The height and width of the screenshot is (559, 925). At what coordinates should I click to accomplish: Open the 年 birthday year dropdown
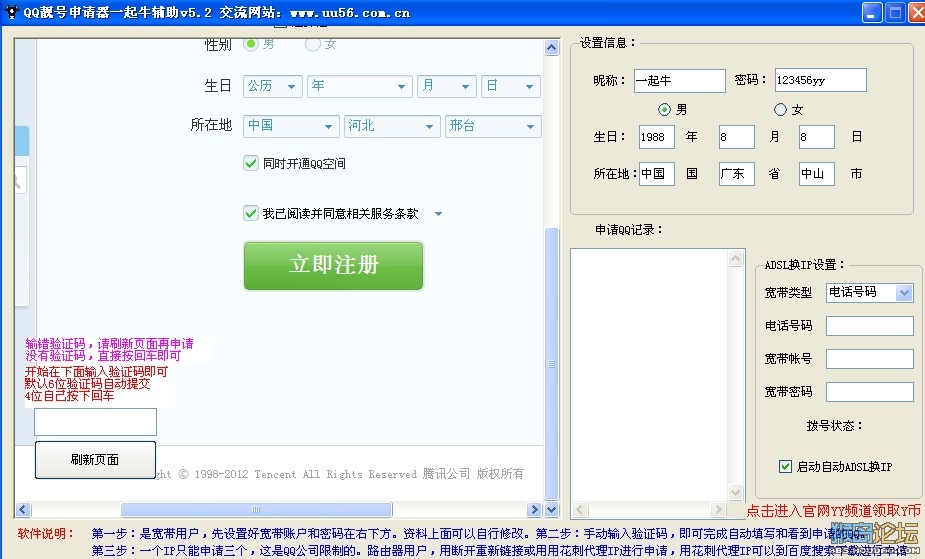(x=359, y=86)
